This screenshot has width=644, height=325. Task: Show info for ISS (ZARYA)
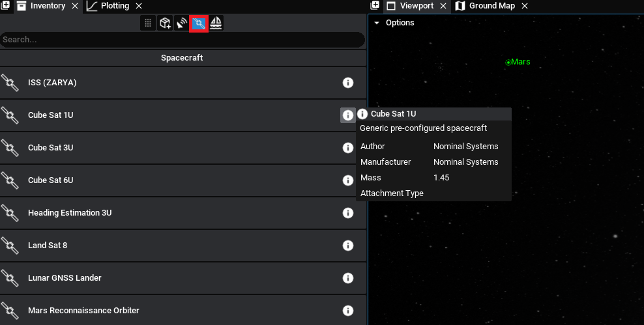pyautogui.click(x=348, y=83)
